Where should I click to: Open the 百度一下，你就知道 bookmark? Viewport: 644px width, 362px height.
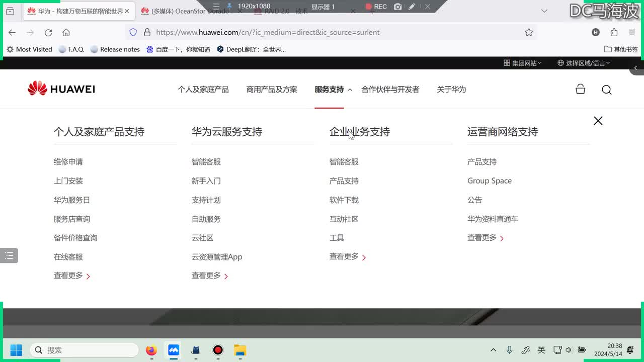tap(178, 49)
